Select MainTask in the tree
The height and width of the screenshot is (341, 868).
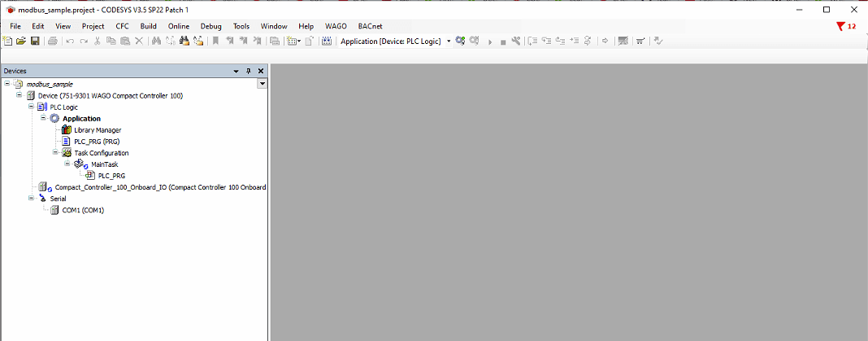tap(105, 164)
